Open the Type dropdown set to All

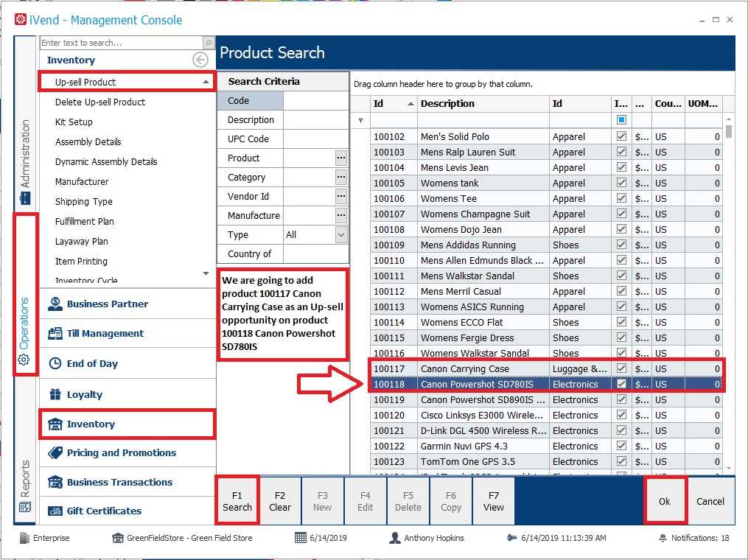click(341, 235)
